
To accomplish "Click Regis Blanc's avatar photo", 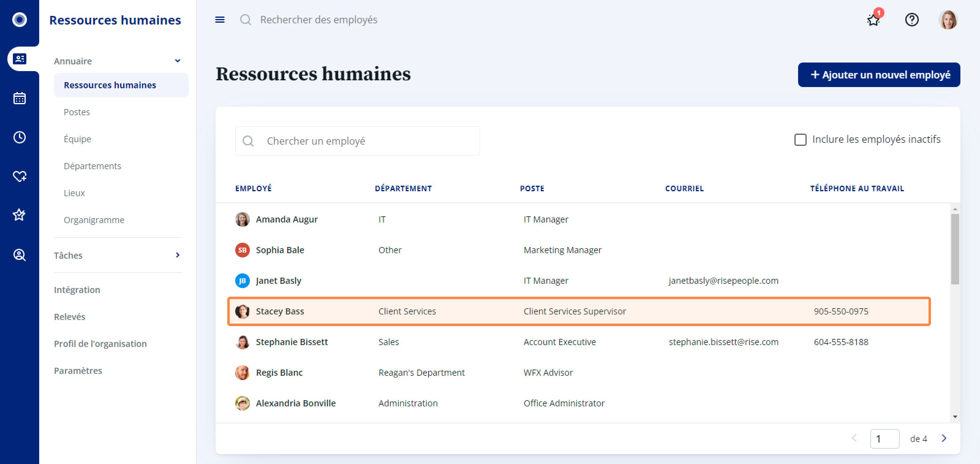I will (242, 373).
